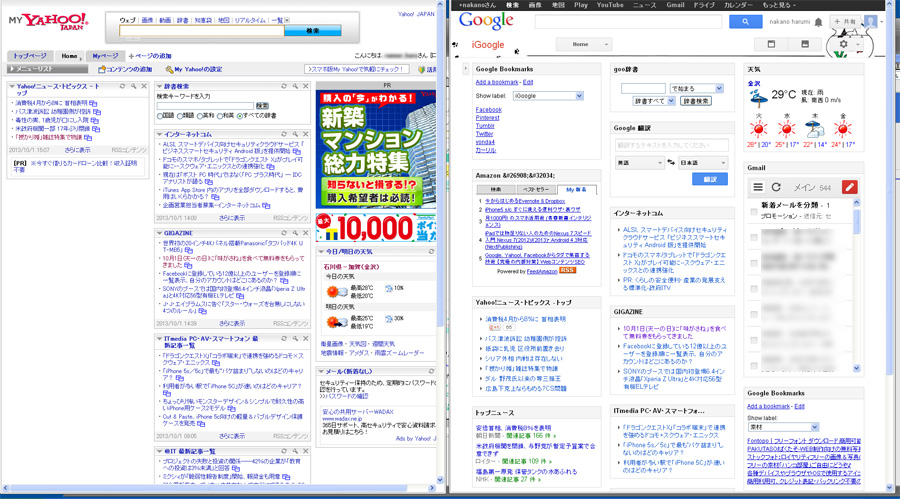The height and width of the screenshot is (499, 900).
Task: Click the Google account avatar icon
Action: (871, 22)
